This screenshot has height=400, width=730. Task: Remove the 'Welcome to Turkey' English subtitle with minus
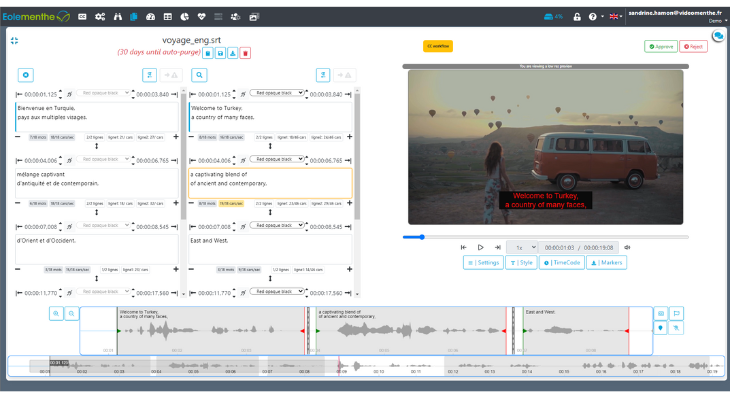[x=191, y=137]
